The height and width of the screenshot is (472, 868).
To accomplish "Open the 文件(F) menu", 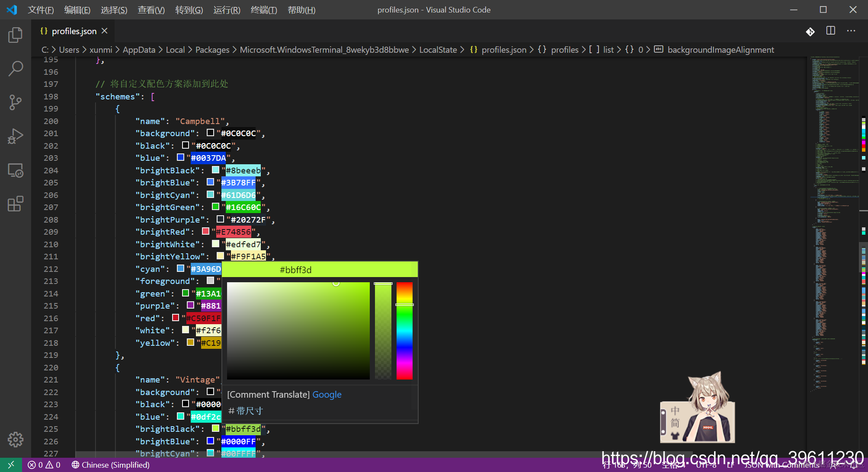I will click(x=41, y=10).
